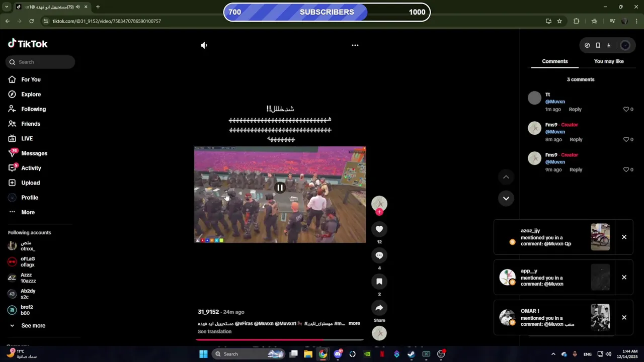Open the Activity notifications
The height and width of the screenshot is (362, 644).
[31, 168]
